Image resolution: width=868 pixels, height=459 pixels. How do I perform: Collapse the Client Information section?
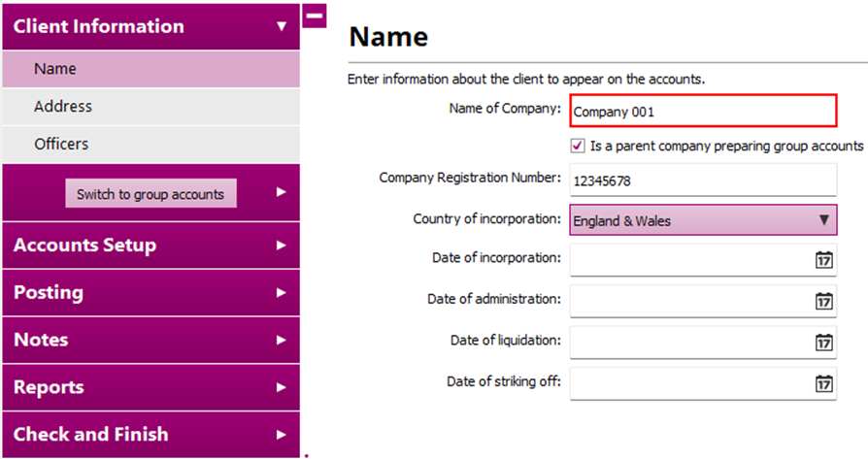(x=282, y=26)
